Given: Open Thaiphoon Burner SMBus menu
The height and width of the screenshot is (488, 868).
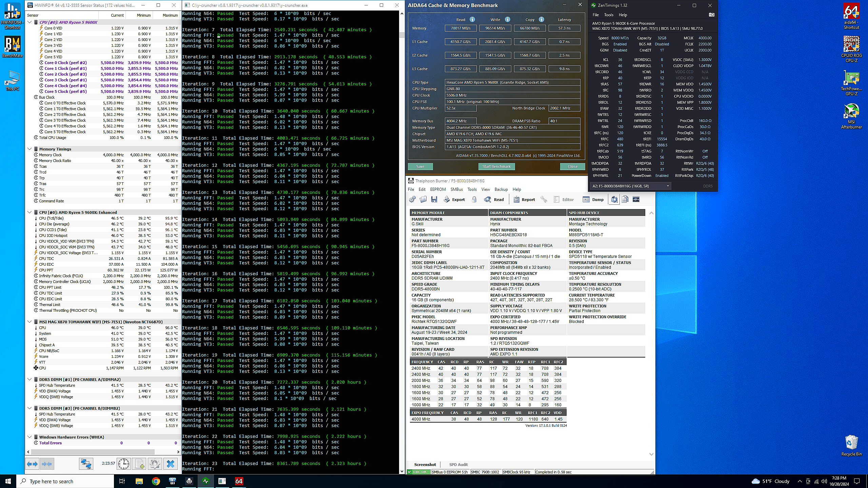Looking at the screenshot, I should coord(456,189).
